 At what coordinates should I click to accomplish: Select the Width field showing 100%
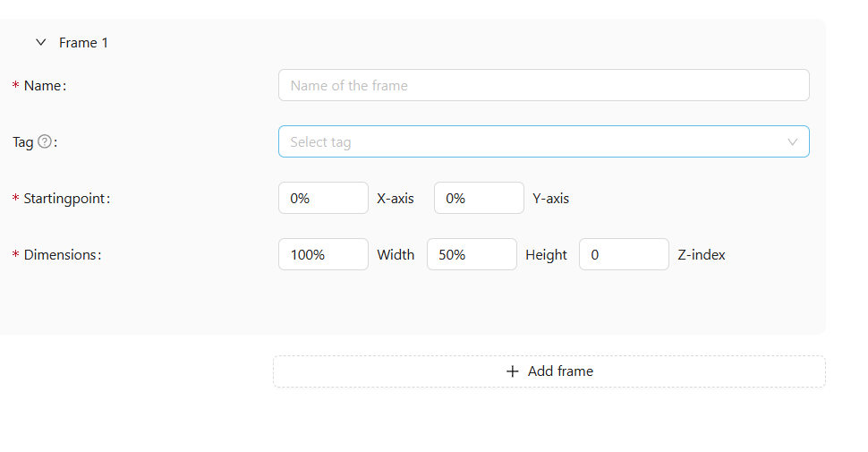[323, 254]
